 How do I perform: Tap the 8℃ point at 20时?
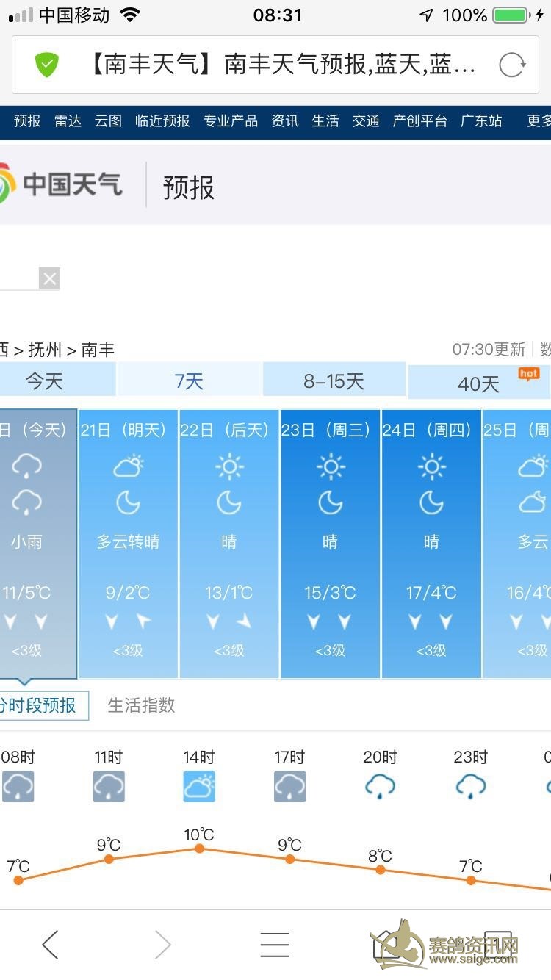380,869
